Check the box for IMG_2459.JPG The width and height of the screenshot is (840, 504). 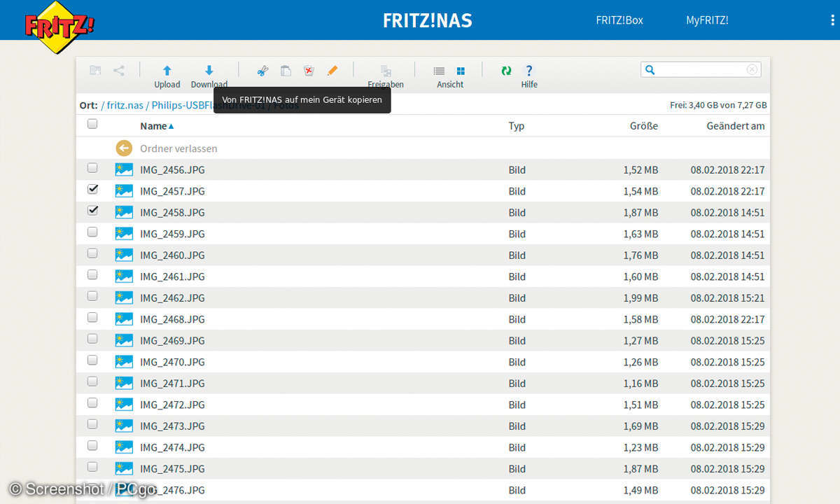(x=92, y=232)
